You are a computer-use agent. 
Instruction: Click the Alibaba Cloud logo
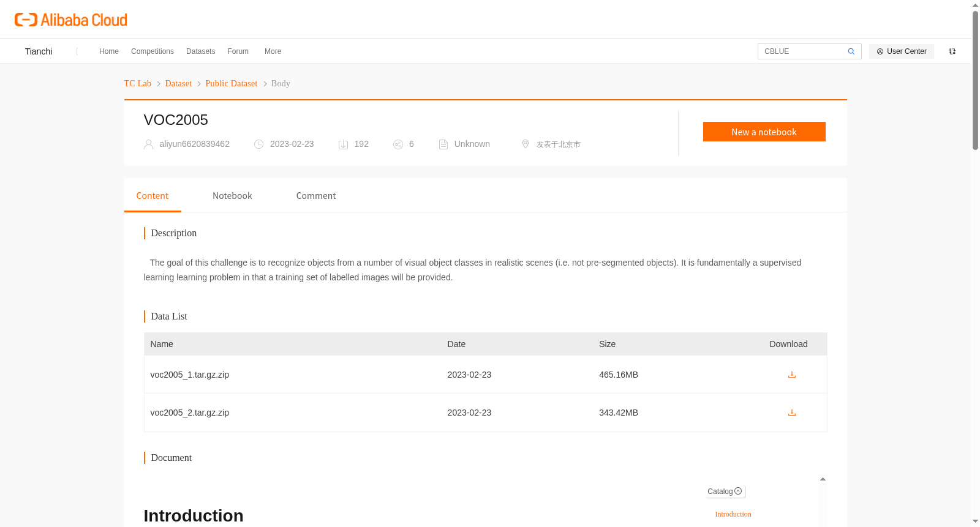pyautogui.click(x=71, y=20)
